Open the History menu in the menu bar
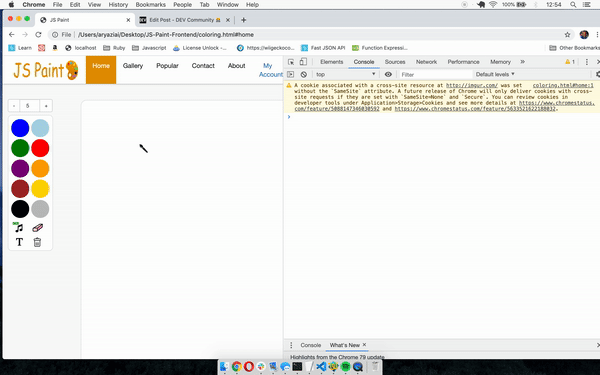Screen dimensions: 600x375 pyautogui.click(x=118, y=5)
